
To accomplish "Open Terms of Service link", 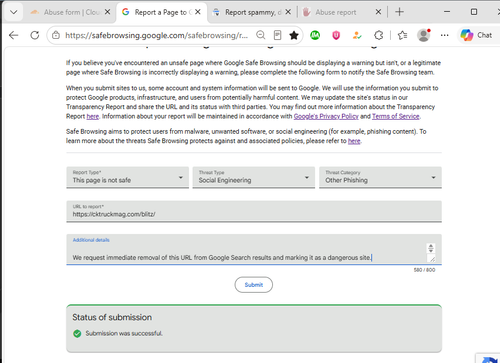I will [x=396, y=116].
